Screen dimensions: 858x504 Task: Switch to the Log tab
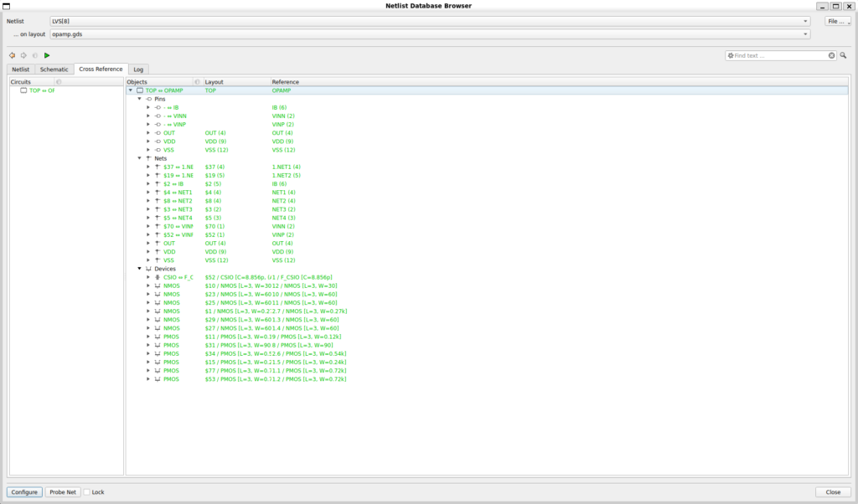138,69
